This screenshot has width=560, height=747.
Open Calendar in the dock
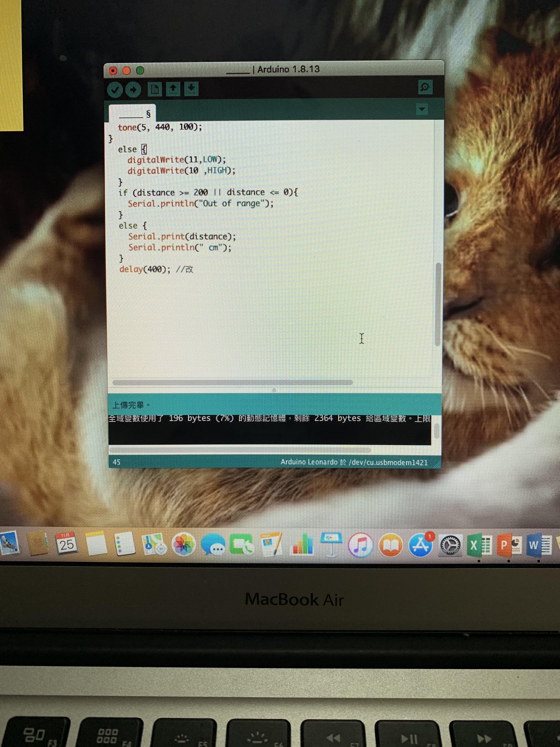[66, 544]
